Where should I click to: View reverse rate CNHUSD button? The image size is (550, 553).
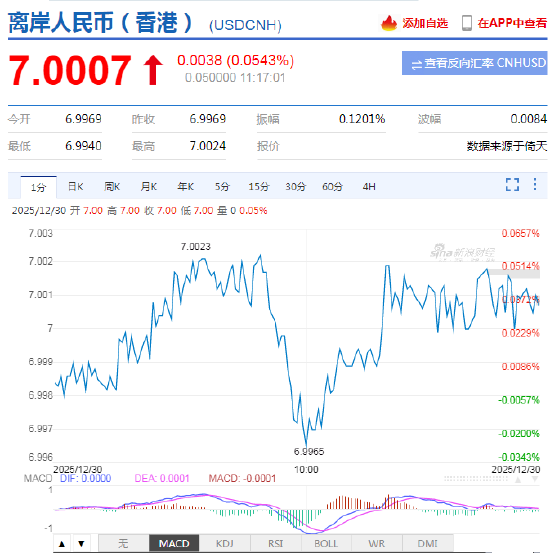pyautogui.click(x=474, y=63)
